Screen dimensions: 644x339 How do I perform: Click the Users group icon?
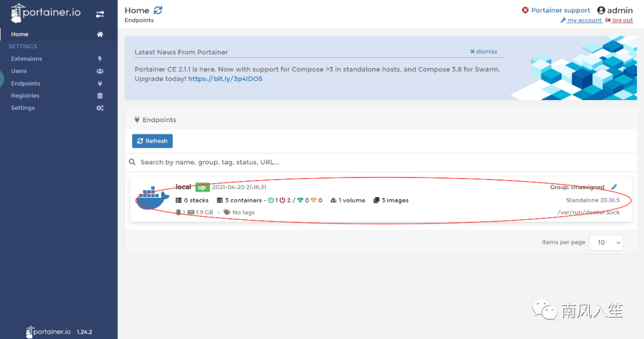click(x=100, y=71)
